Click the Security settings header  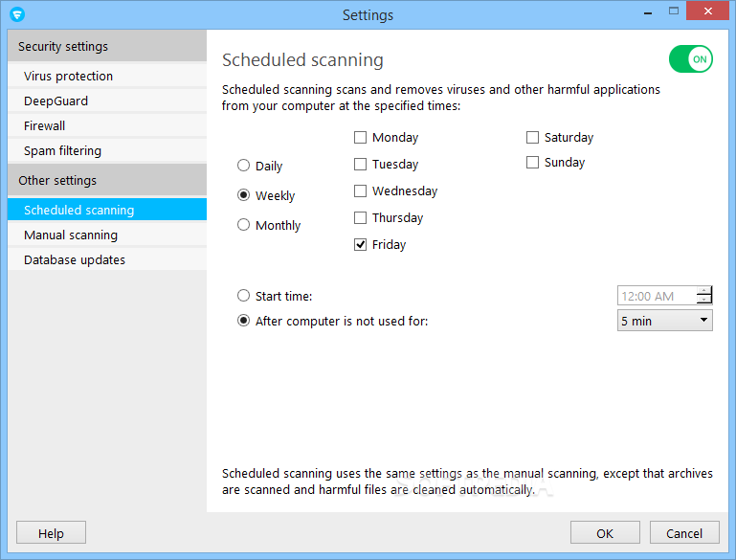[107, 46]
